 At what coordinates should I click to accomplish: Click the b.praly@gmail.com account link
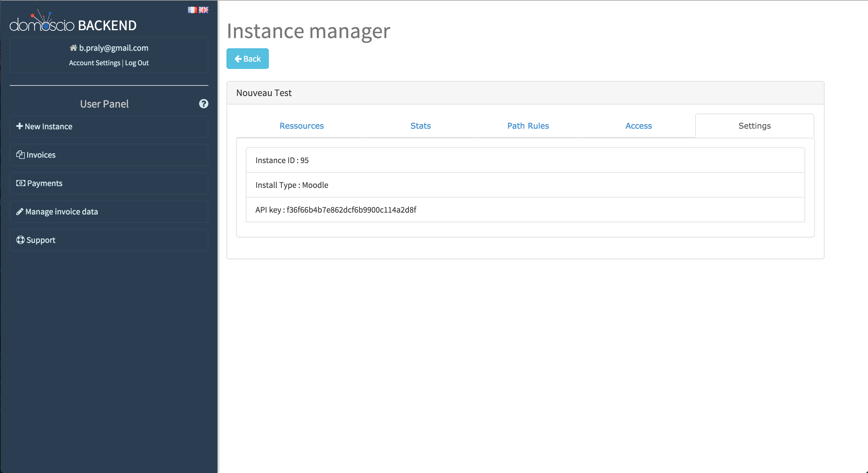coord(114,48)
